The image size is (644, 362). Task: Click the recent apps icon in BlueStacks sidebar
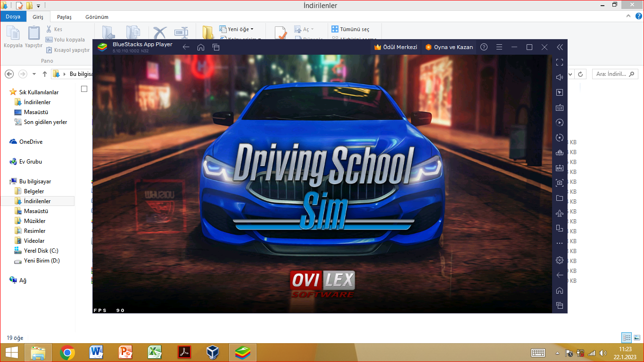point(560,305)
